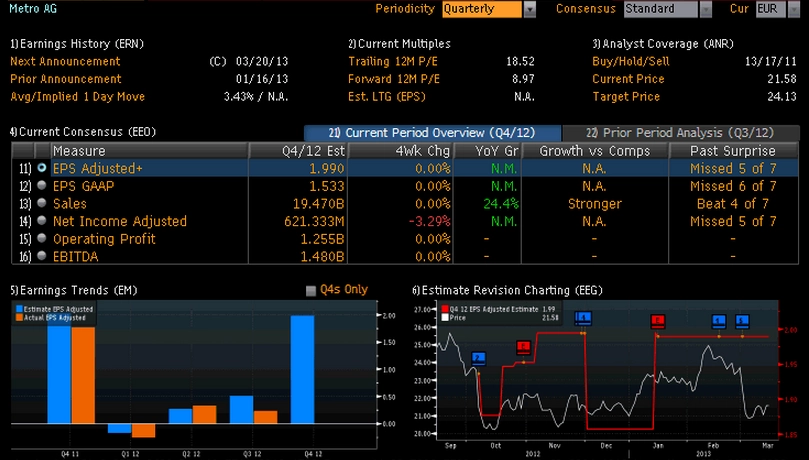Select the Net Income Adjusted radio button
The width and height of the screenshot is (809, 460).
click(x=42, y=221)
